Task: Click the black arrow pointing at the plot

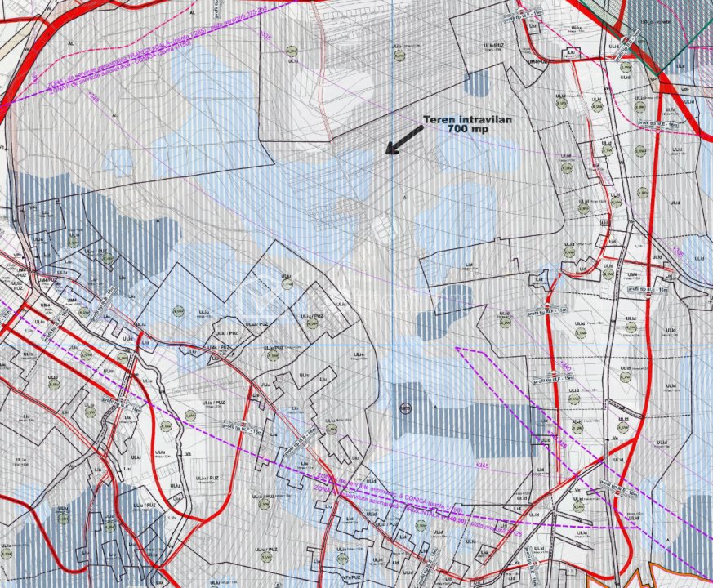Action: coord(404,140)
